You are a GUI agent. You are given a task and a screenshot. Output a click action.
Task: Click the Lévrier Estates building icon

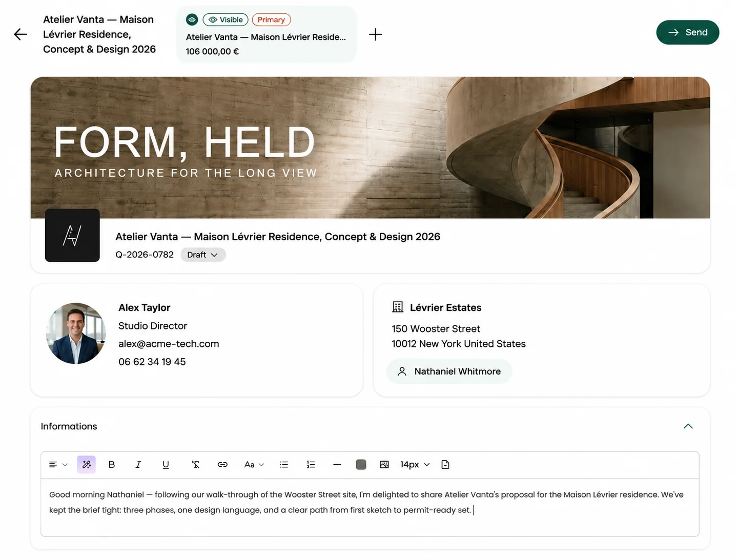coord(398,307)
